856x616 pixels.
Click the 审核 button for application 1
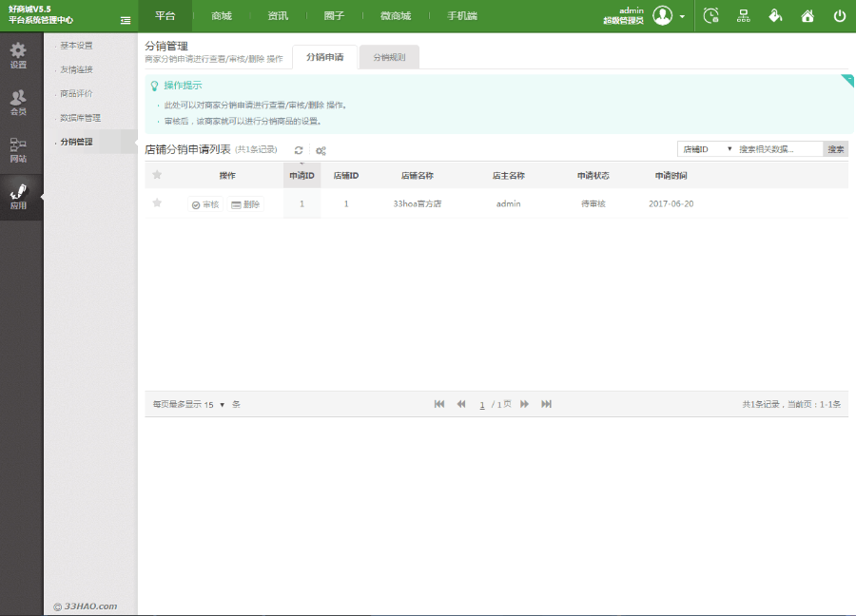pos(204,204)
